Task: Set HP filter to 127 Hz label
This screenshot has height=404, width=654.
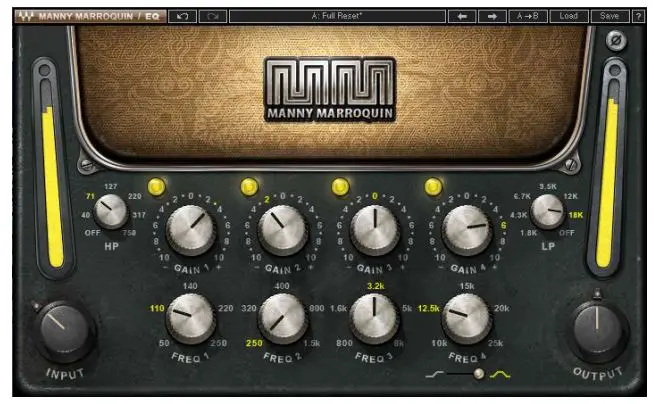Action: click(x=111, y=186)
